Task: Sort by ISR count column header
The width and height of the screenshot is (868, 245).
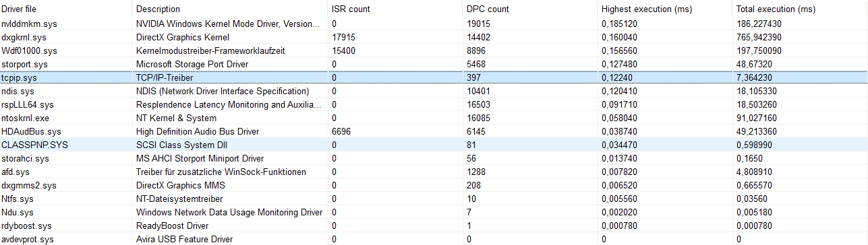Action: 395,9
